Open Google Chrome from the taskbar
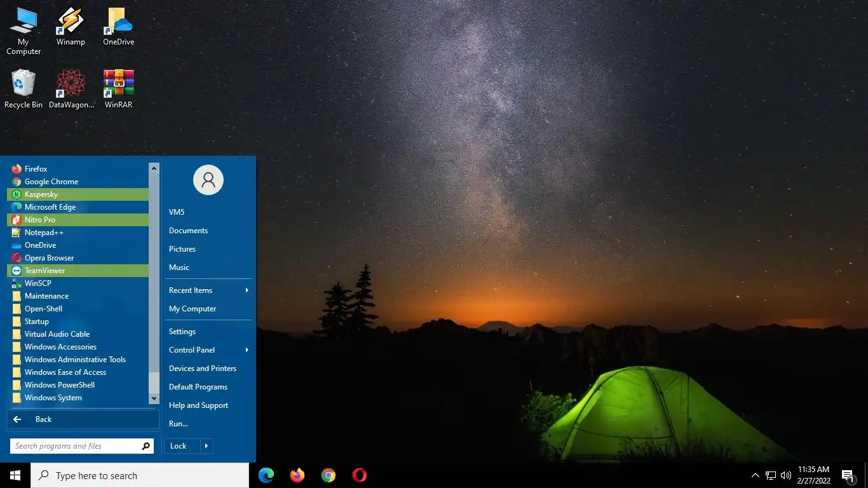This screenshot has height=488, width=868. (x=329, y=475)
